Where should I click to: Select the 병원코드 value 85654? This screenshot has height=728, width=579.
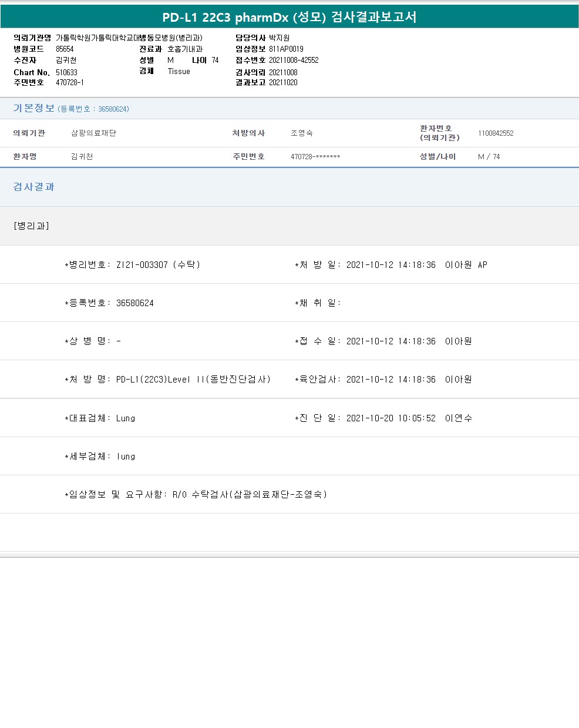pyautogui.click(x=65, y=49)
